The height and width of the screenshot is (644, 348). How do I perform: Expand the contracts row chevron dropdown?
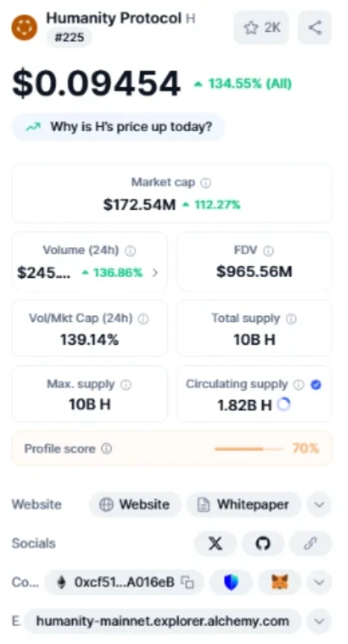click(x=320, y=582)
